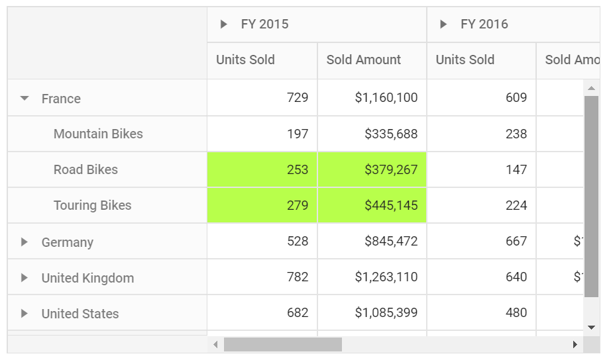Screen dimensions: 613x364
Task: Click the vertical scrollbar up arrow
Action: (592, 88)
